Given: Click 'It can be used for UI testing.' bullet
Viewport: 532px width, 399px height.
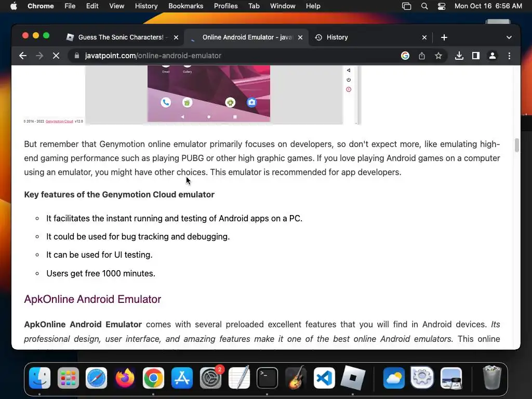Looking at the screenshot, I should pos(99,255).
